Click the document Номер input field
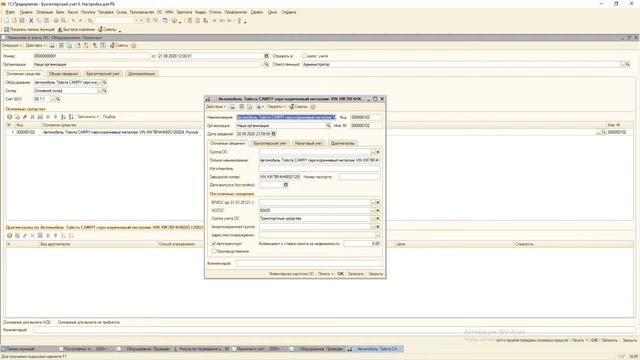Viewport: 640px width, 360px height. click(92, 56)
